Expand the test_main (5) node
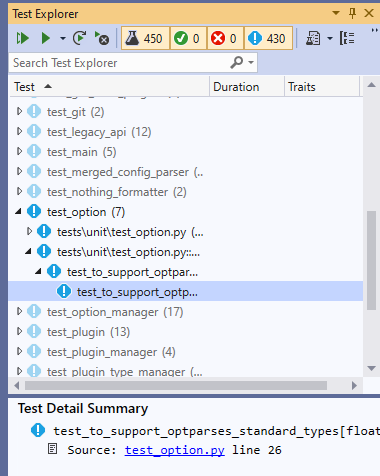 click(19, 151)
